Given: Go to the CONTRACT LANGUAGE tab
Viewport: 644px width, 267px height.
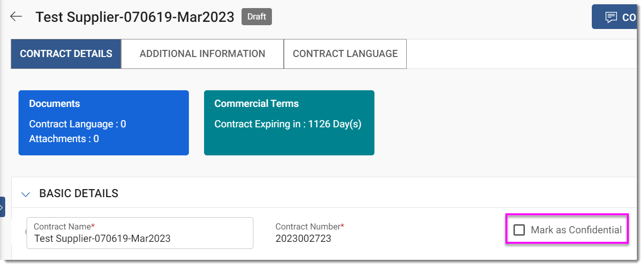Looking at the screenshot, I should pos(345,54).
